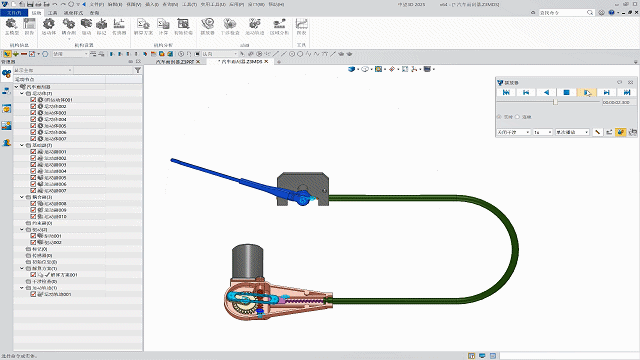Image resolution: width=640 pixels, height=360 pixels.
Task: Select the landscape picture icon in left sidebar
Action: click(6, 126)
